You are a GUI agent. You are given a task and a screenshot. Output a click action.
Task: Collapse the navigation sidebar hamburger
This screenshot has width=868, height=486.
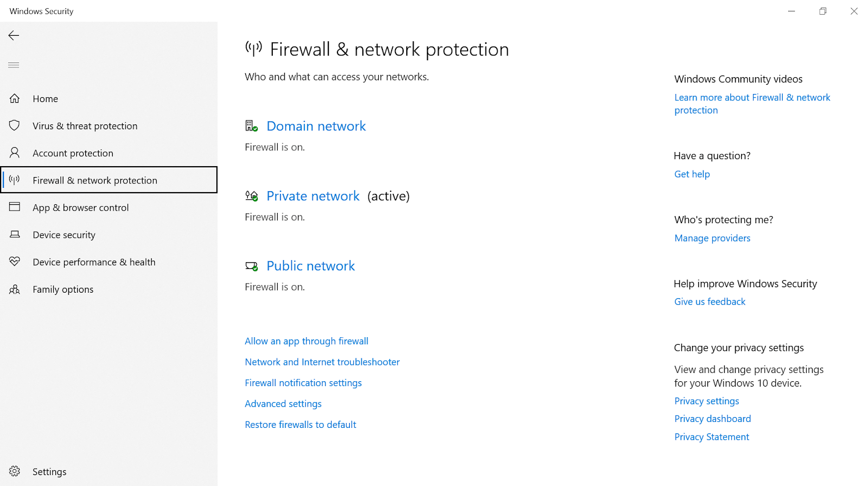coord(14,65)
